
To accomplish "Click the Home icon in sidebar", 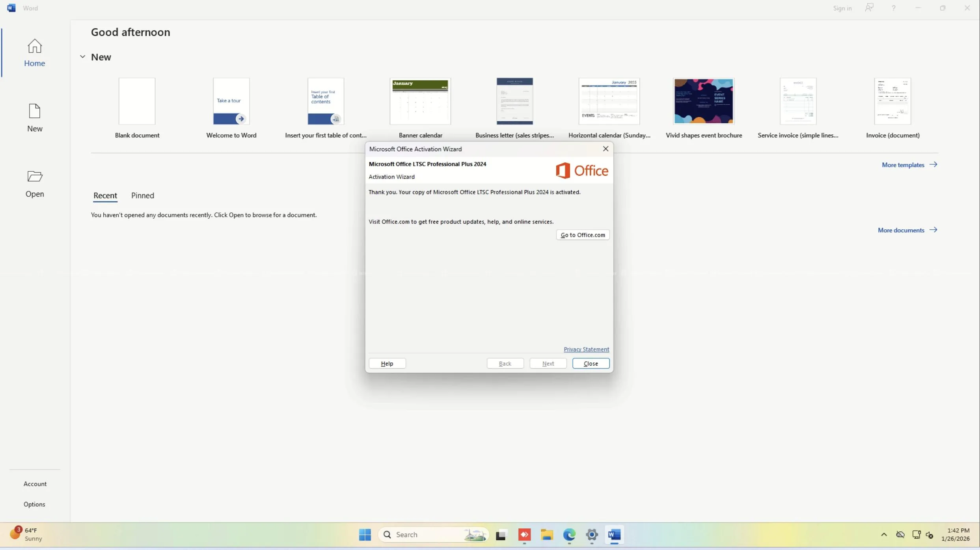I will click(35, 46).
